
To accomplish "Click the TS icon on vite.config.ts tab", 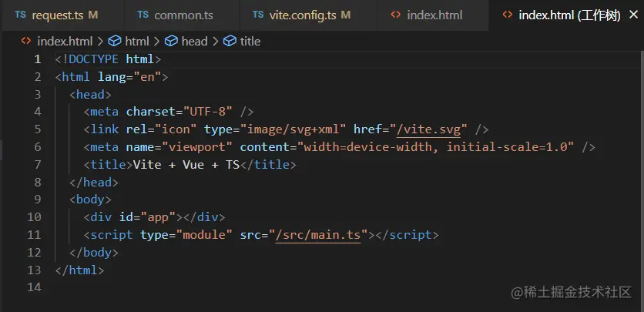I will click(258, 15).
